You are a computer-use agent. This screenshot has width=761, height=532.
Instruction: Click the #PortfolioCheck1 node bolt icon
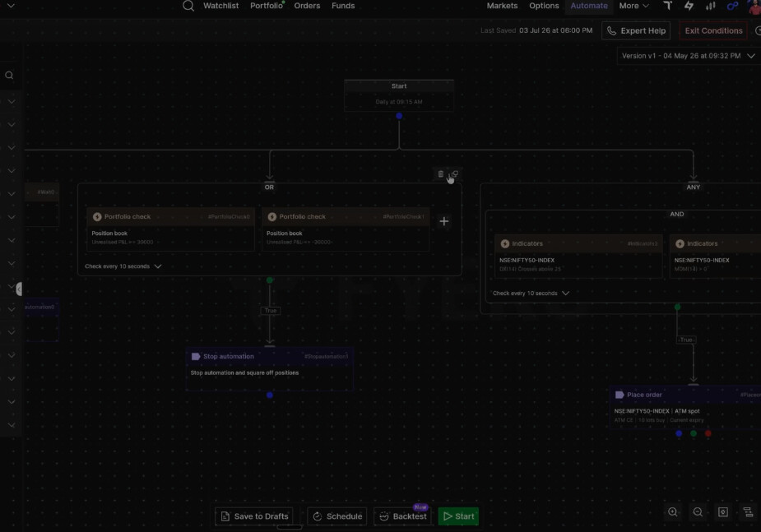click(x=271, y=217)
